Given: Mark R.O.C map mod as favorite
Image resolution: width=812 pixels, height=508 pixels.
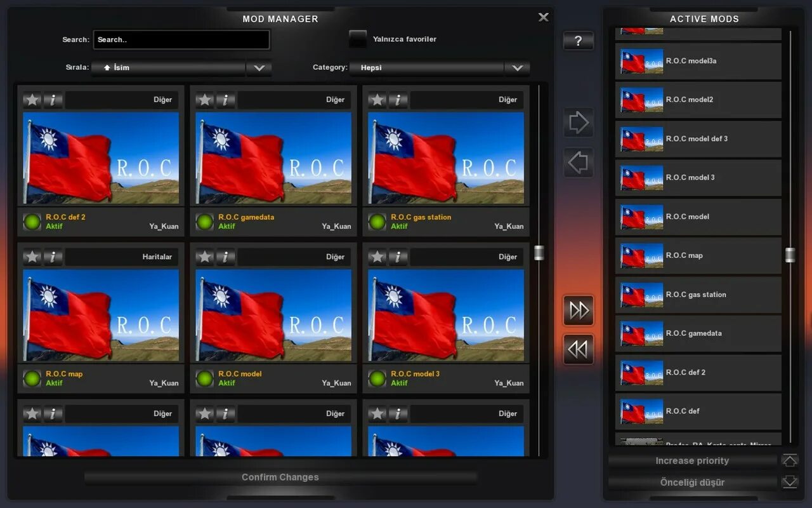Looking at the screenshot, I should (32, 257).
